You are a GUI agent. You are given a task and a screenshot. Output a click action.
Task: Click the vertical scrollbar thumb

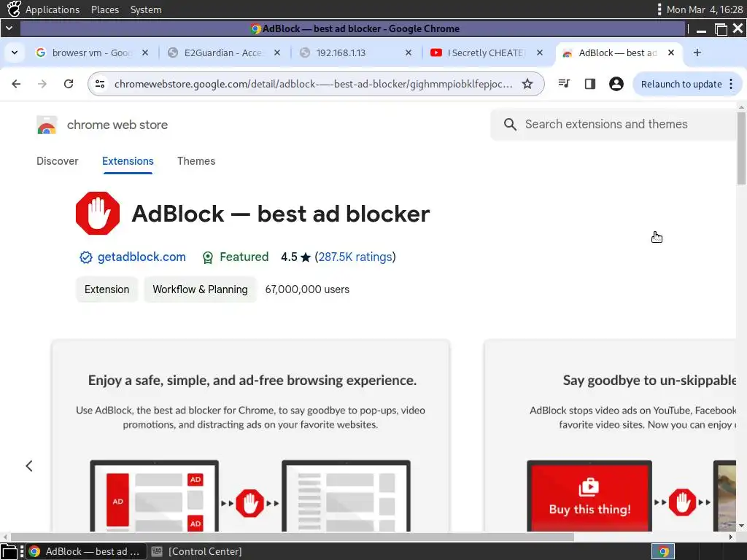coord(741,147)
